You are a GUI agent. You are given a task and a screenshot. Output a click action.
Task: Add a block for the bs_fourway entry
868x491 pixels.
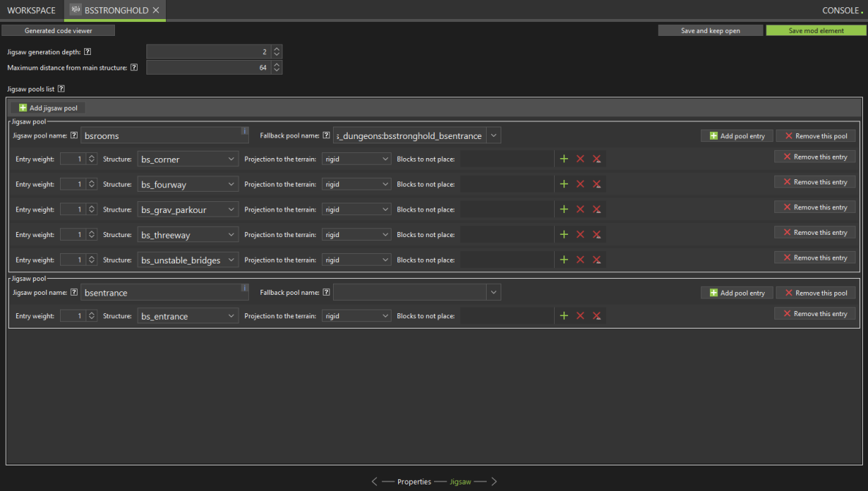point(564,184)
